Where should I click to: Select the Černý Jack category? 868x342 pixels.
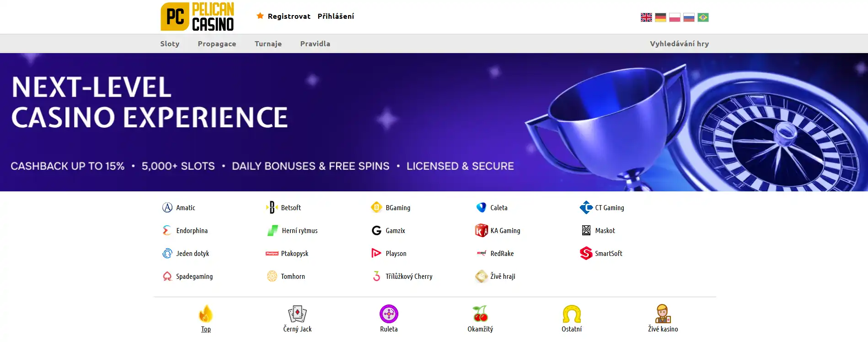pyautogui.click(x=297, y=319)
